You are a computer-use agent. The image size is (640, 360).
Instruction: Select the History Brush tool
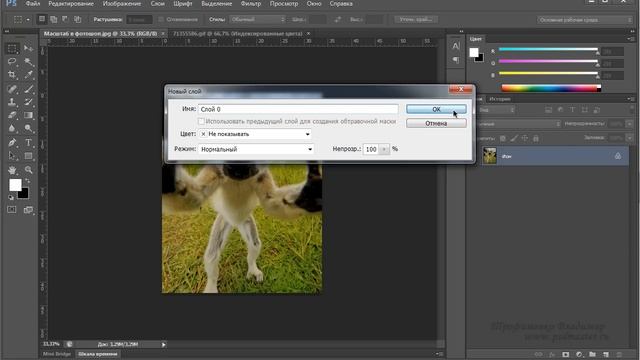click(28, 102)
